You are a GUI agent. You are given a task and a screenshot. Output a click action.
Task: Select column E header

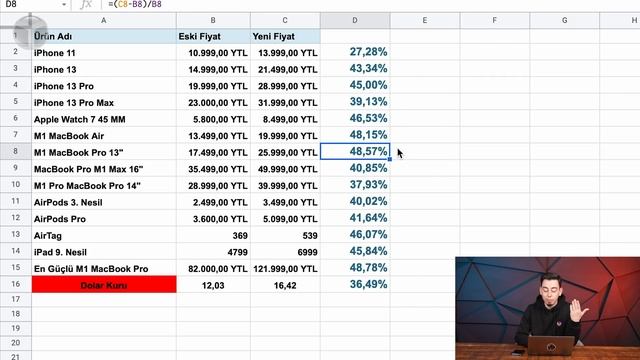pyautogui.click(x=424, y=20)
